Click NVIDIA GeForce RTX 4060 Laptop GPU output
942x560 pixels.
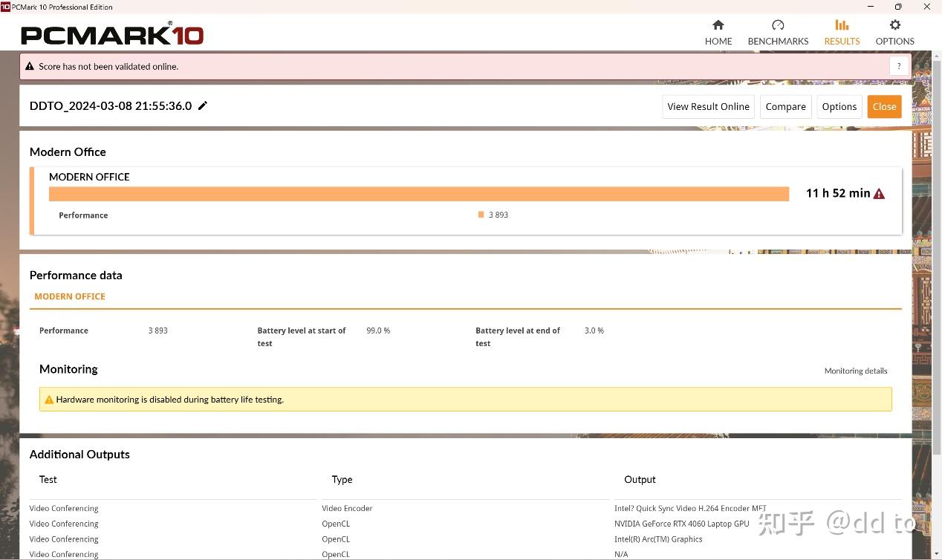(682, 524)
